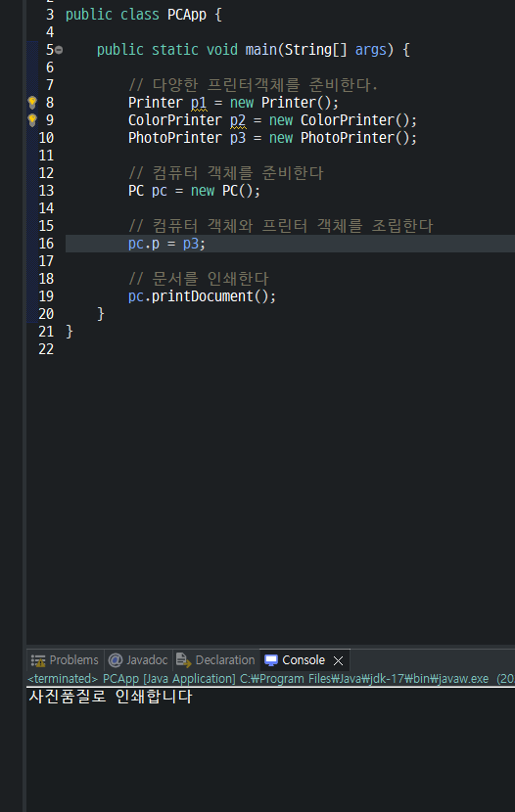This screenshot has height=812, width=515.
Task: Open the Javadoc tab
Action: [x=138, y=660]
